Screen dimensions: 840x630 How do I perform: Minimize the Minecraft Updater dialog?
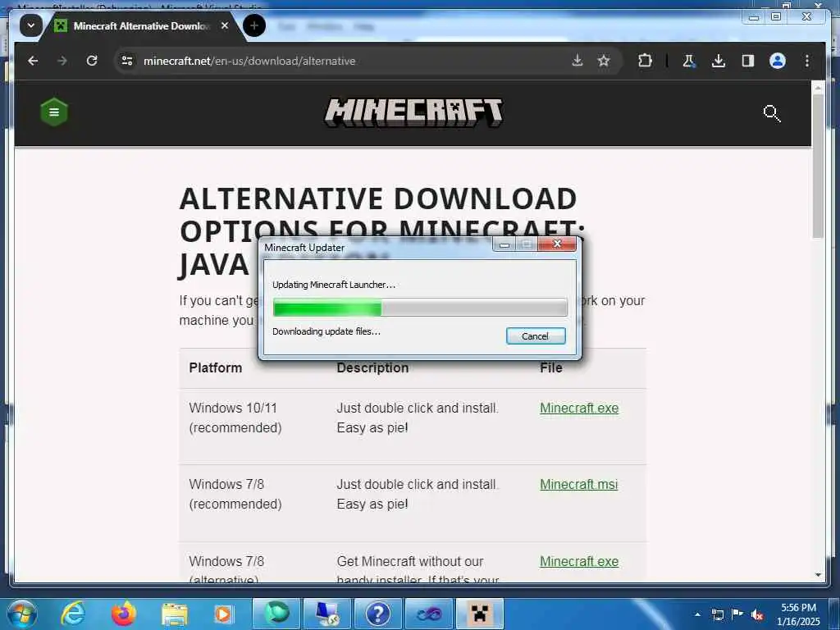pos(504,244)
